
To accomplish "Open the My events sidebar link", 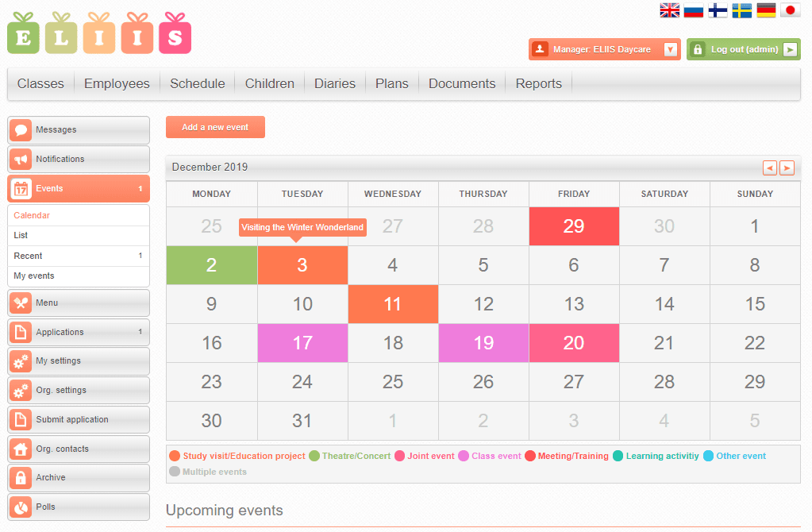I will 34,276.
